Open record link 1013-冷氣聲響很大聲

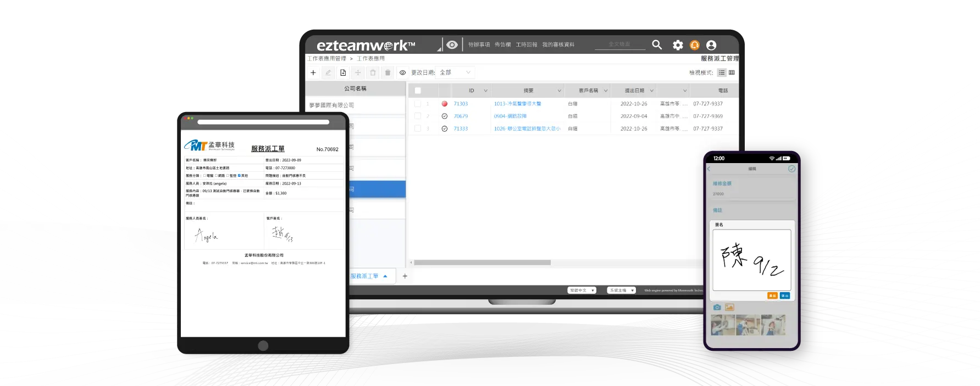coord(517,104)
